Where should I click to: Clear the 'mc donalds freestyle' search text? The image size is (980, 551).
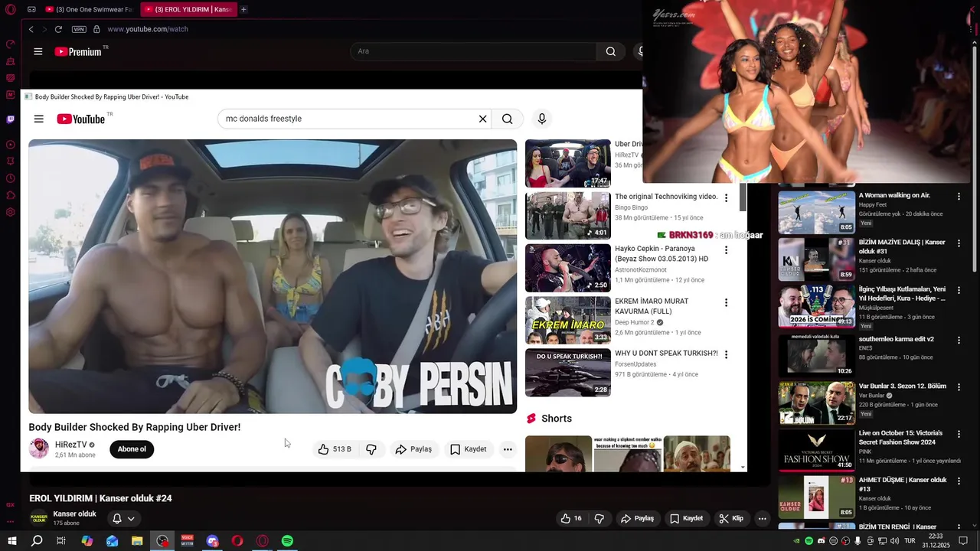coord(482,119)
